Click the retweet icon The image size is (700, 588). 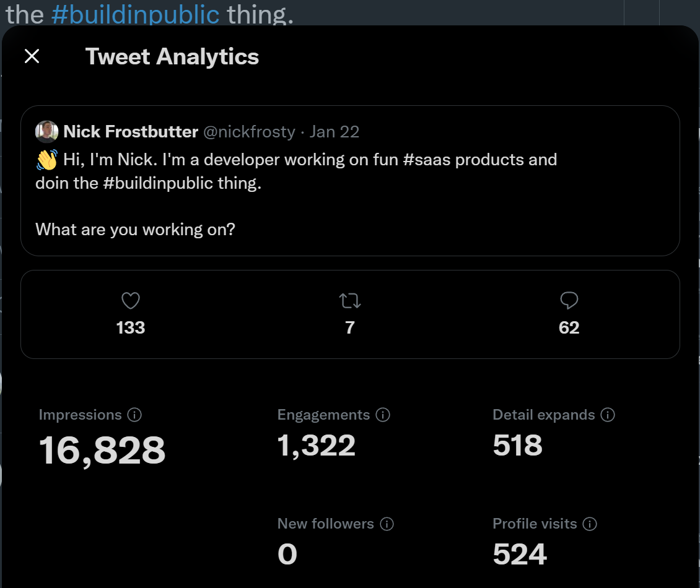click(x=349, y=300)
